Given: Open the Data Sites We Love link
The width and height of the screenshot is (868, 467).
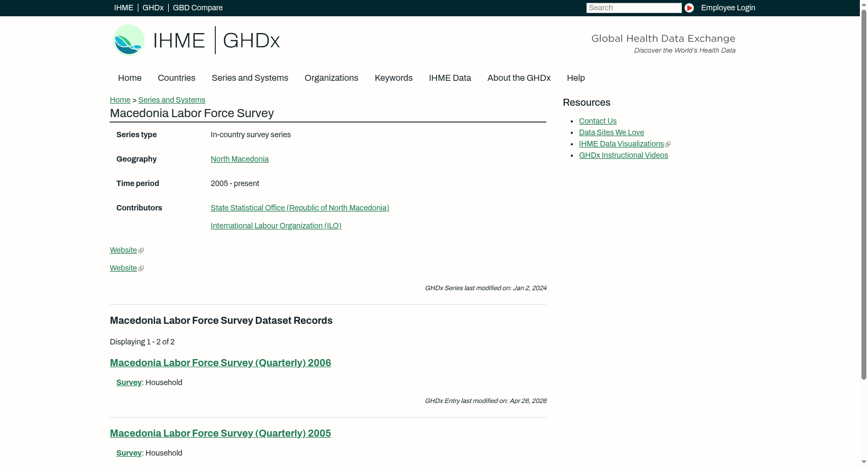Looking at the screenshot, I should (611, 132).
